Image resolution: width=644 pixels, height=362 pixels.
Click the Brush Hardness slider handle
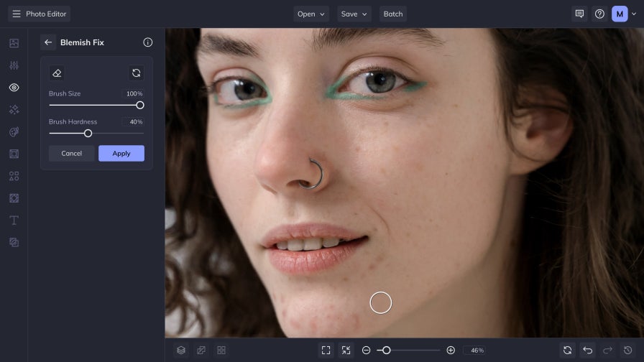(x=88, y=134)
